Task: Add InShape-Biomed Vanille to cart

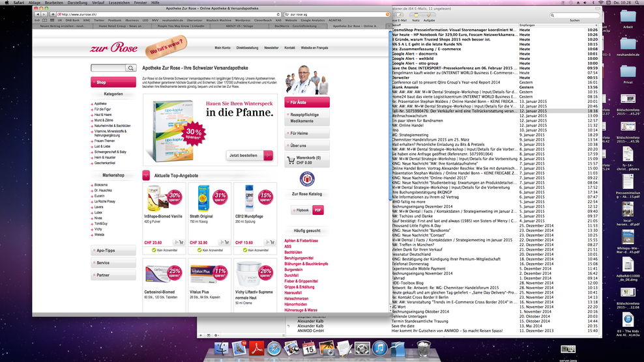Action: [179, 243]
